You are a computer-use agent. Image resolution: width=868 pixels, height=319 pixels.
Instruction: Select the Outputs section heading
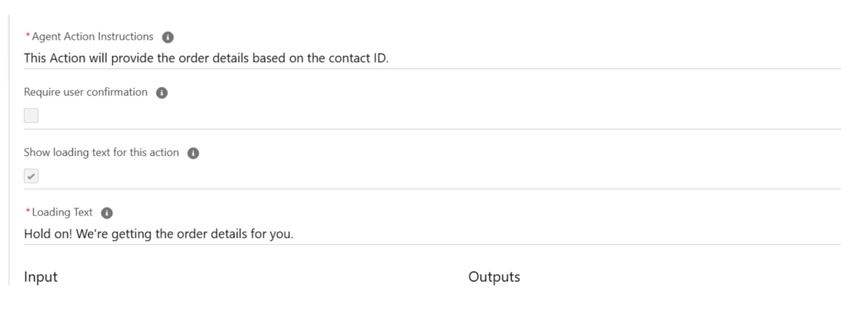[494, 277]
